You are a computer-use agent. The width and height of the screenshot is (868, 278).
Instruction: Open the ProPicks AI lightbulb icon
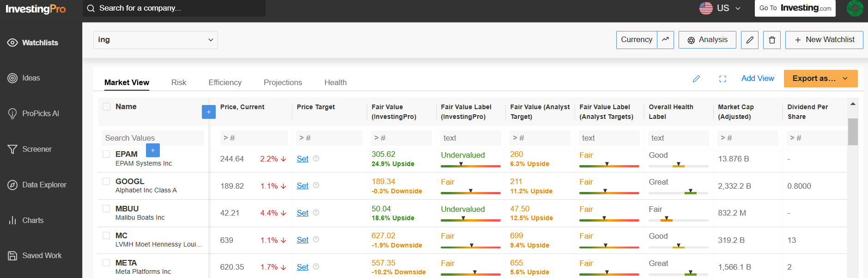coord(12,113)
